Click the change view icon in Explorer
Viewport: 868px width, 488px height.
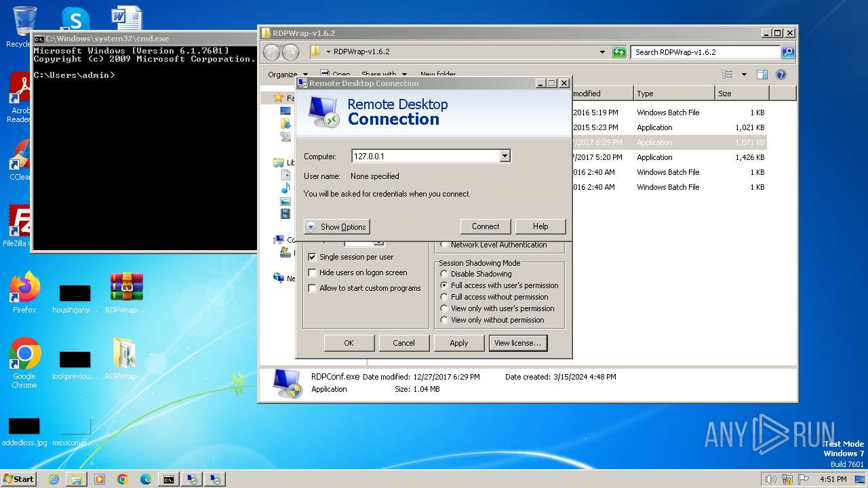[728, 75]
